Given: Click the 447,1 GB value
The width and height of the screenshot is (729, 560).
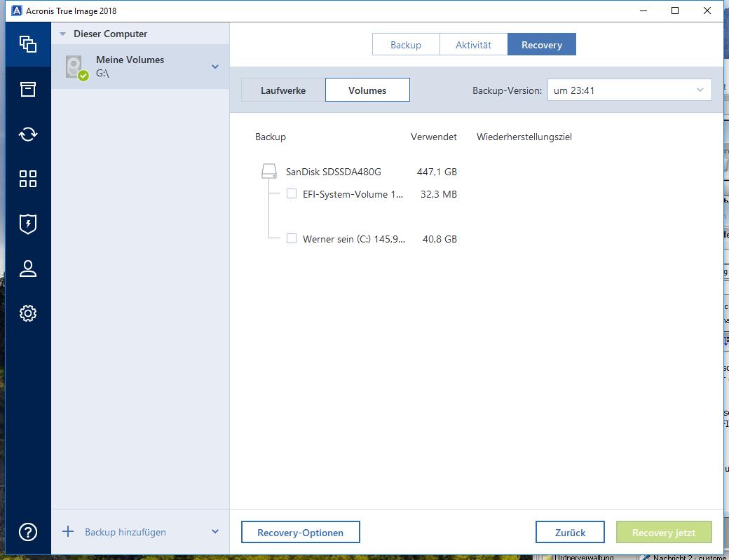Looking at the screenshot, I should pos(437,172).
